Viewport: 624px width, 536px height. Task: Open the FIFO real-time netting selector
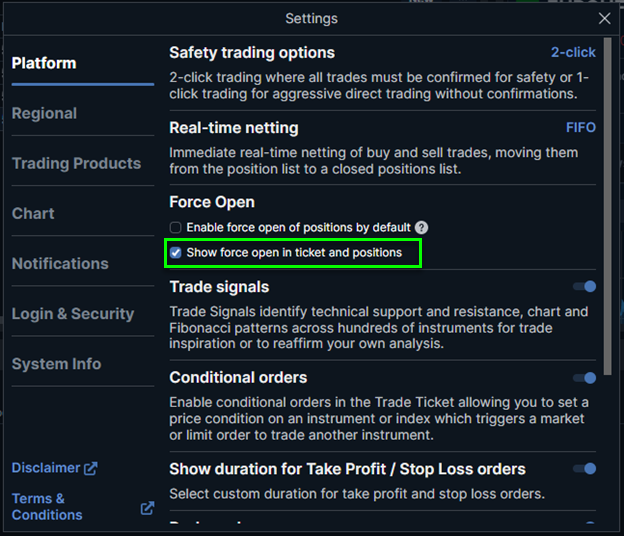click(x=580, y=128)
